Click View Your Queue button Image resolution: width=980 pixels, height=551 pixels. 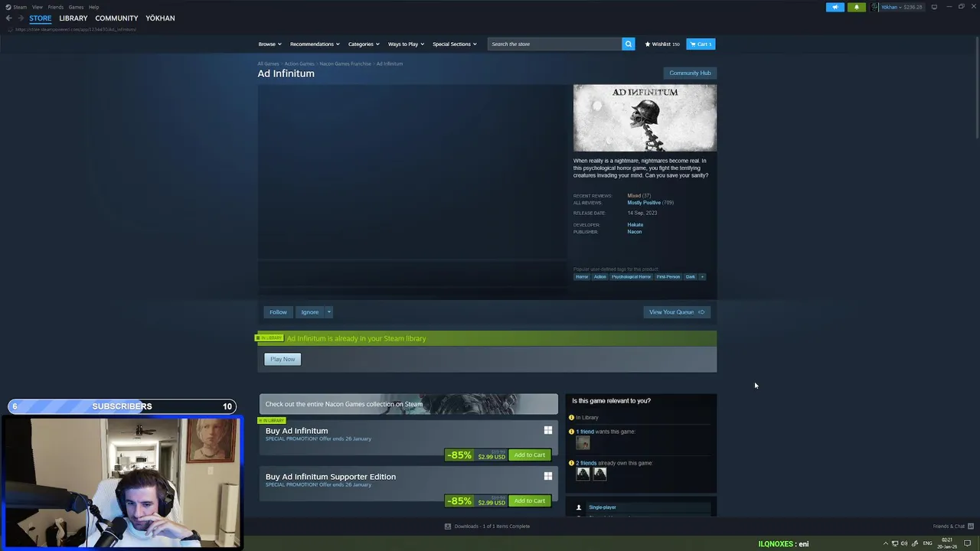click(677, 311)
